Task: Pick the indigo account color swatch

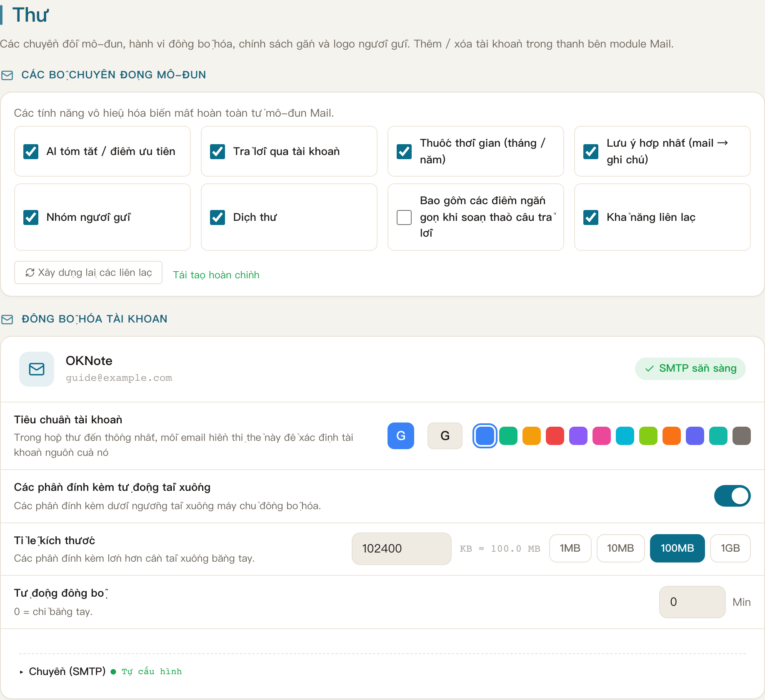Action: (x=695, y=436)
